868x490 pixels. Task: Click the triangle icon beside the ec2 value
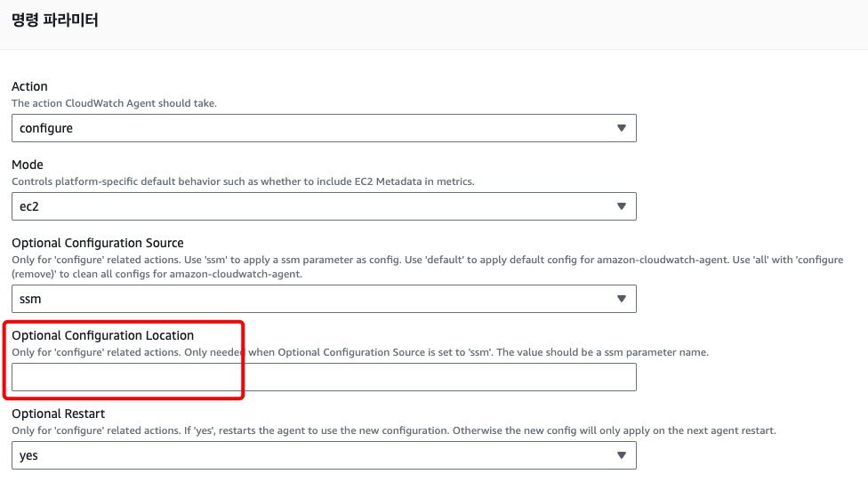pyautogui.click(x=621, y=206)
